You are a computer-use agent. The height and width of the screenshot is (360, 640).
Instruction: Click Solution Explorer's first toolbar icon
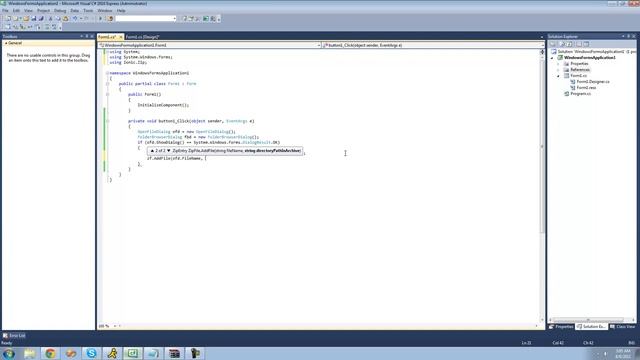coord(552,44)
